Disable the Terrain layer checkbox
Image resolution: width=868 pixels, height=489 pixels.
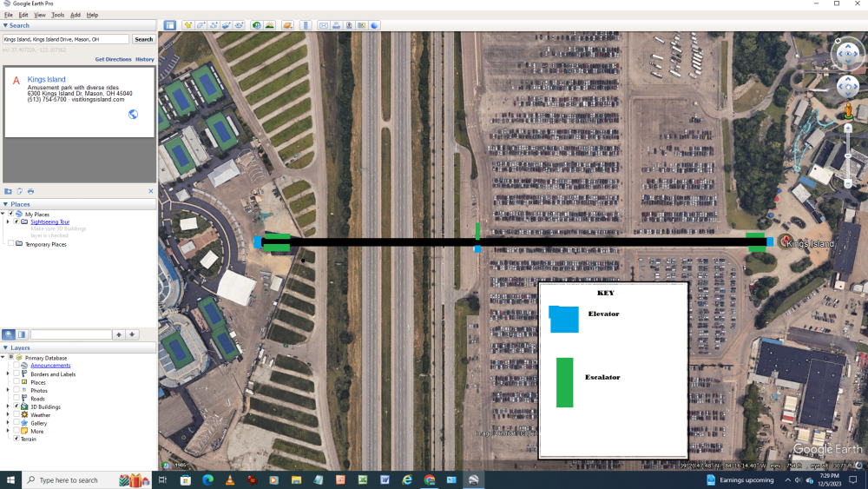coord(16,439)
